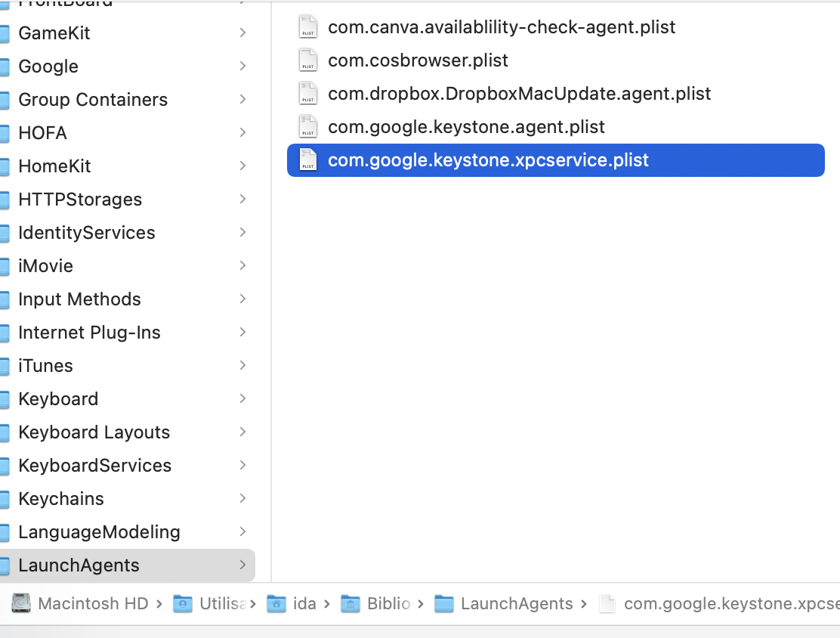Click the LaunchAgents folder icon in path bar
This screenshot has height=638, width=840.
(444, 603)
